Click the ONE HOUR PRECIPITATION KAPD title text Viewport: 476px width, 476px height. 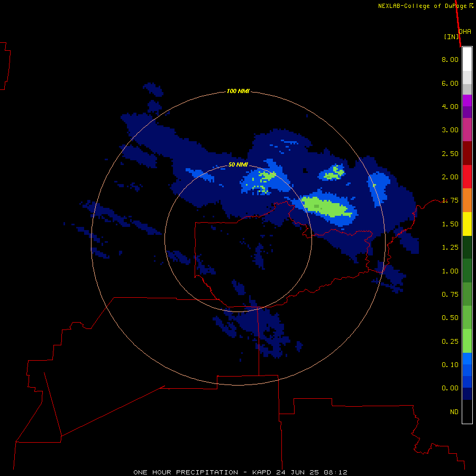coord(240,472)
